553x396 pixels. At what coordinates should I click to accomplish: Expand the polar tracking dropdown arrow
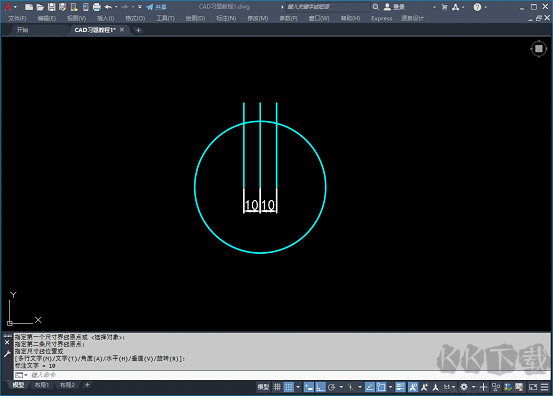tap(341, 387)
